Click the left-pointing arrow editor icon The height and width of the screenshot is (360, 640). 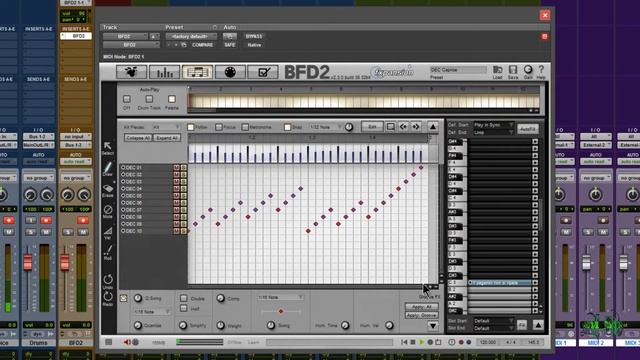click(x=403, y=127)
